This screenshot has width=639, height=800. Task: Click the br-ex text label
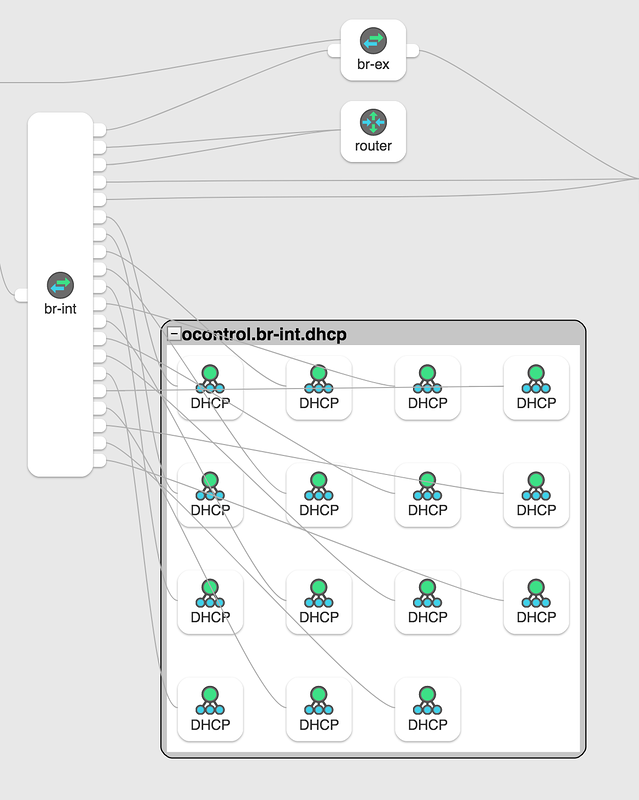[373, 64]
